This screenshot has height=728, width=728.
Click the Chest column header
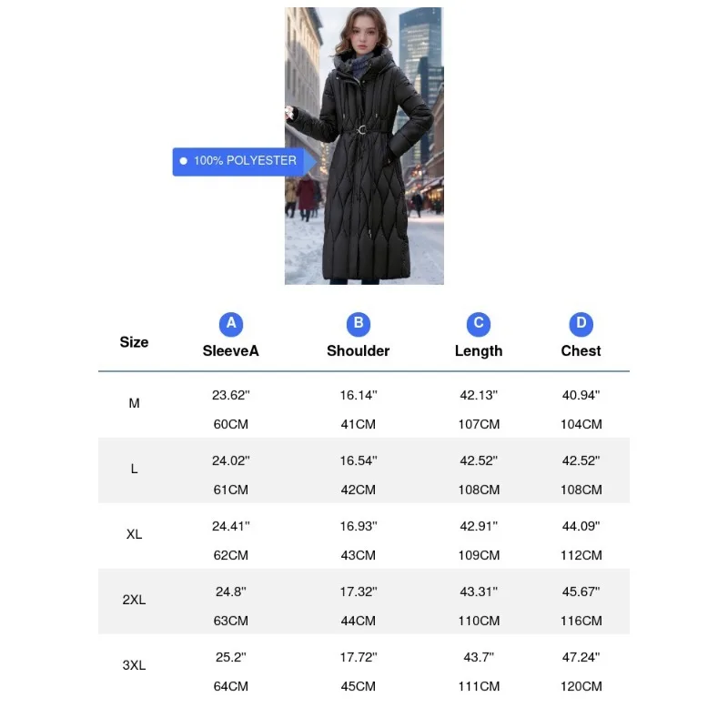tap(581, 350)
